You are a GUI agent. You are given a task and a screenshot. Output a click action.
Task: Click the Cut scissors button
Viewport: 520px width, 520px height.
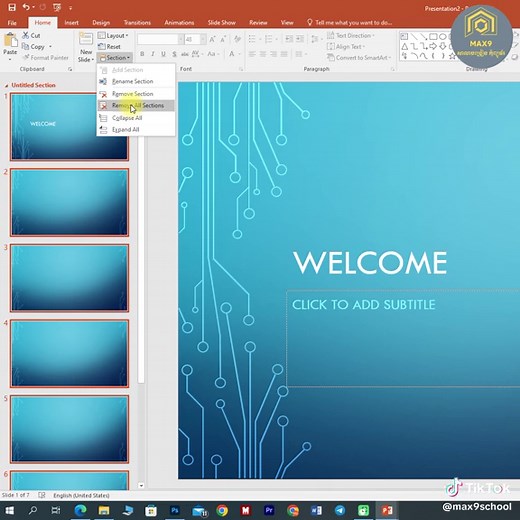coord(31,35)
